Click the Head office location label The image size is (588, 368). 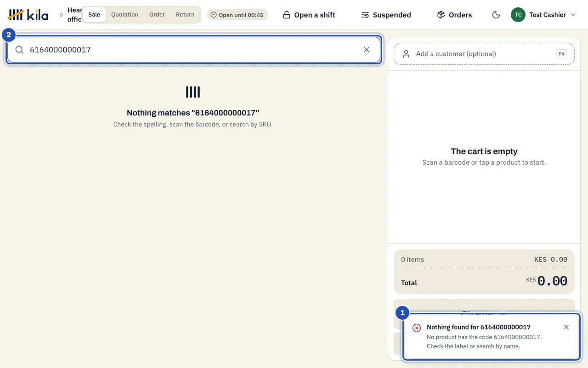(x=74, y=15)
